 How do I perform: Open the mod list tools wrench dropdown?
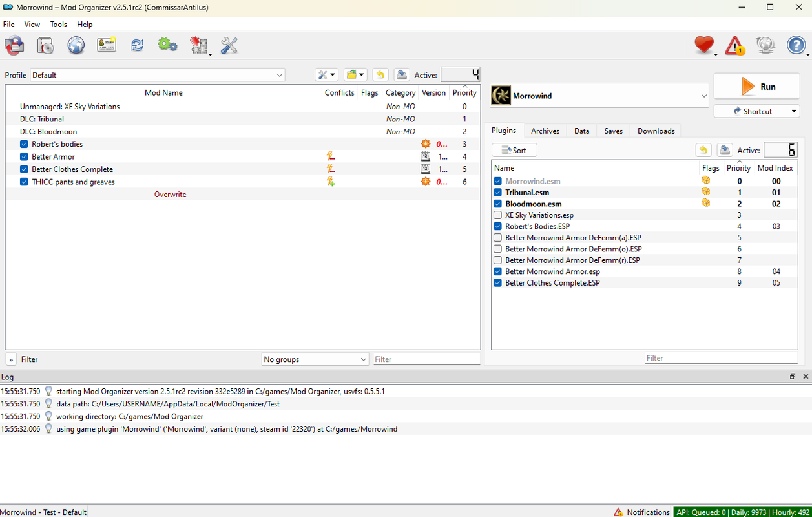[326, 75]
